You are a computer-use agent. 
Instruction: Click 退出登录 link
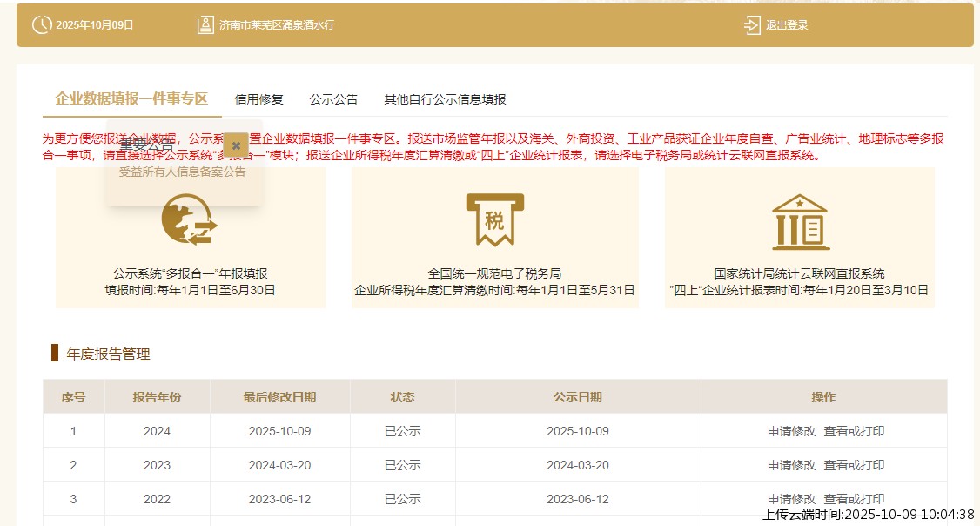coord(787,25)
